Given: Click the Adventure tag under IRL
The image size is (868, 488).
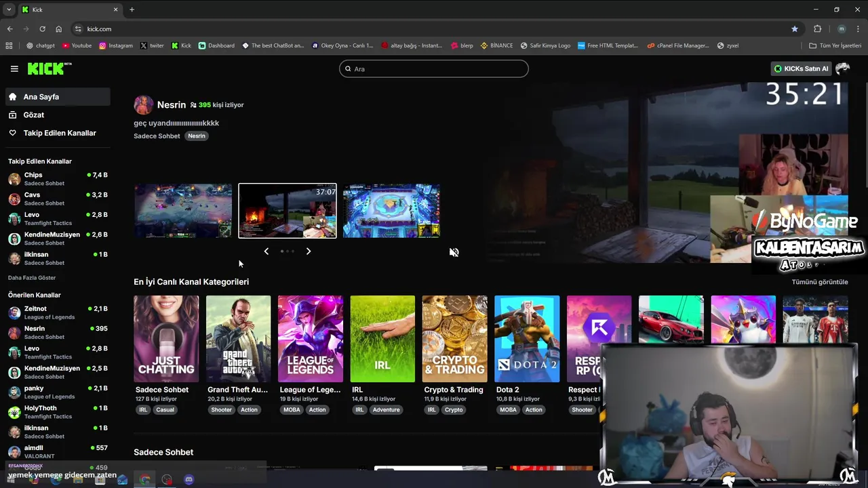Looking at the screenshot, I should point(386,409).
